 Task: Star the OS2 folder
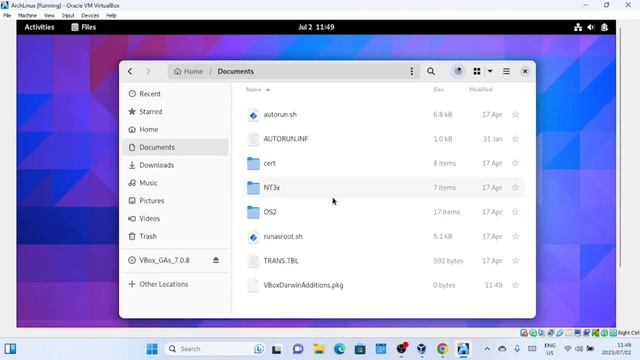point(515,212)
